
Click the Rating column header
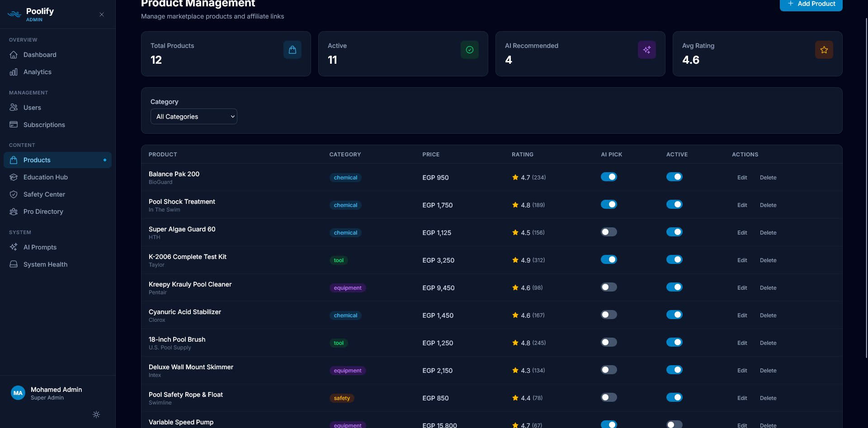(523, 155)
